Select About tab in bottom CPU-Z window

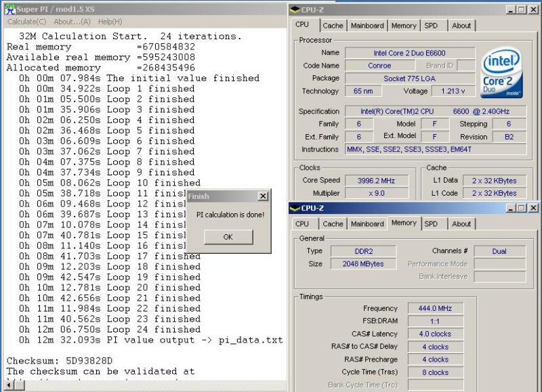461,224
